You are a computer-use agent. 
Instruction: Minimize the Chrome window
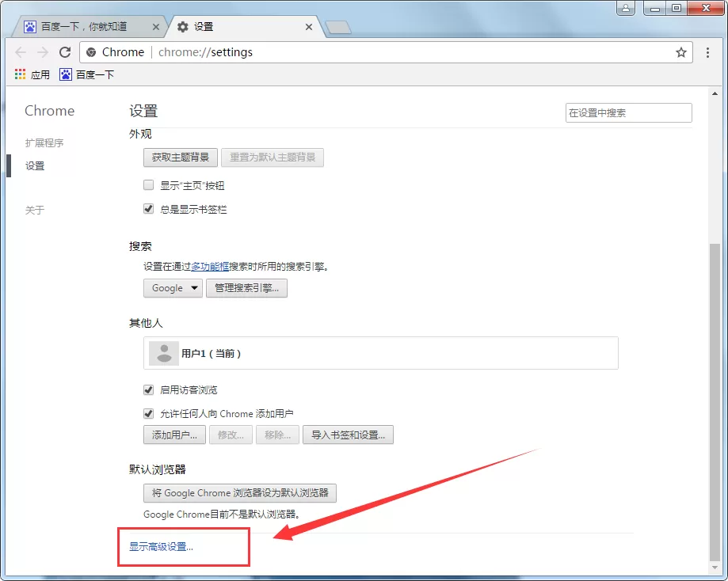point(655,8)
